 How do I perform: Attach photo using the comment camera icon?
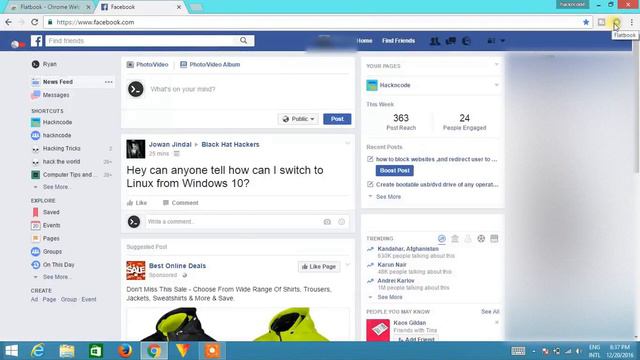[327, 222]
